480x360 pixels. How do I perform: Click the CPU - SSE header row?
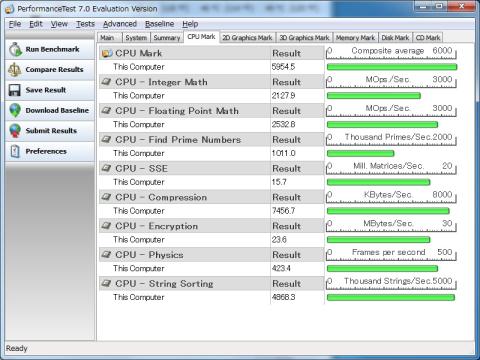(211, 168)
